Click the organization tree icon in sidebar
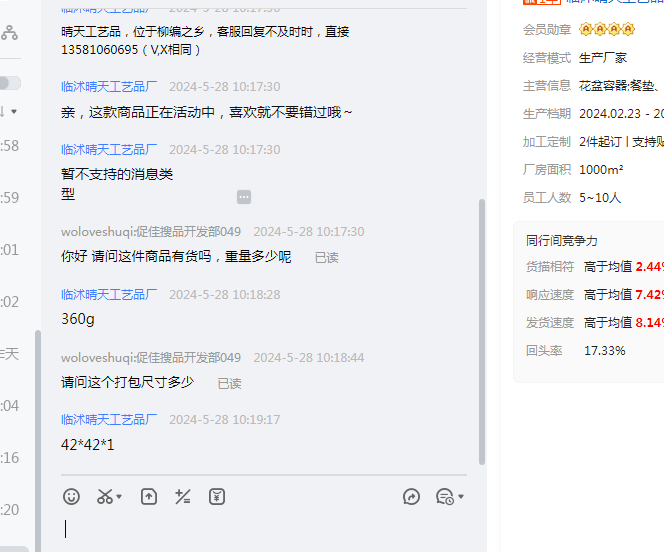Image resolution: width=664 pixels, height=552 pixels. point(9,33)
